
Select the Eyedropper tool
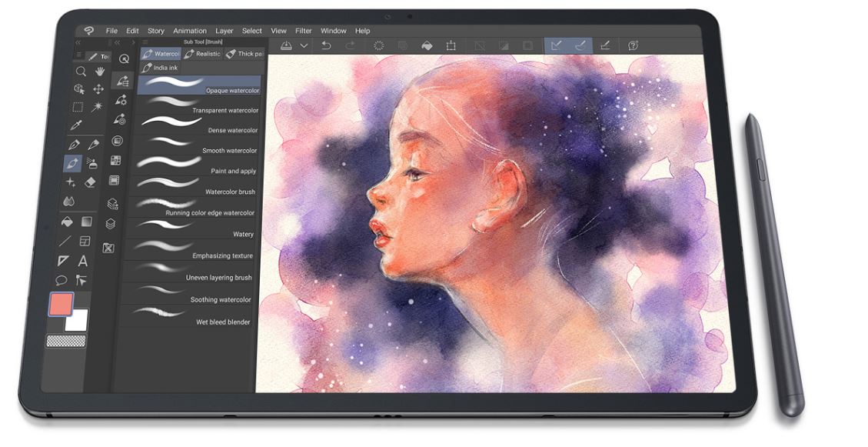78,123
